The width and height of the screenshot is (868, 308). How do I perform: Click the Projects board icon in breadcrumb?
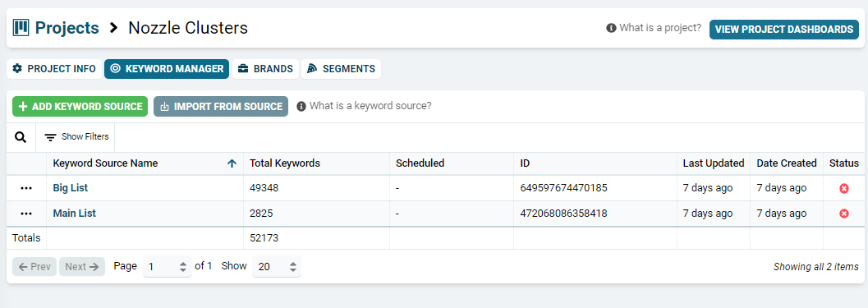pyautogui.click(x=21, y=28)
